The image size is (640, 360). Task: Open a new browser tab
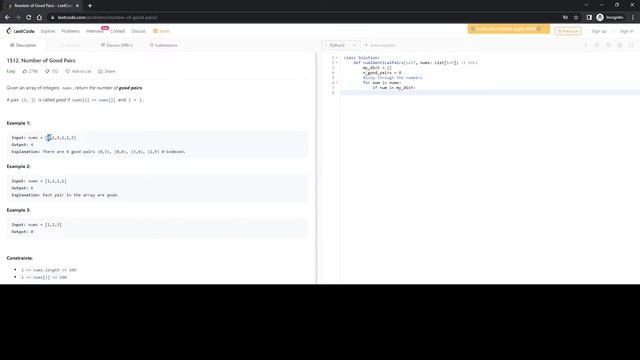[x=90, y=6]
